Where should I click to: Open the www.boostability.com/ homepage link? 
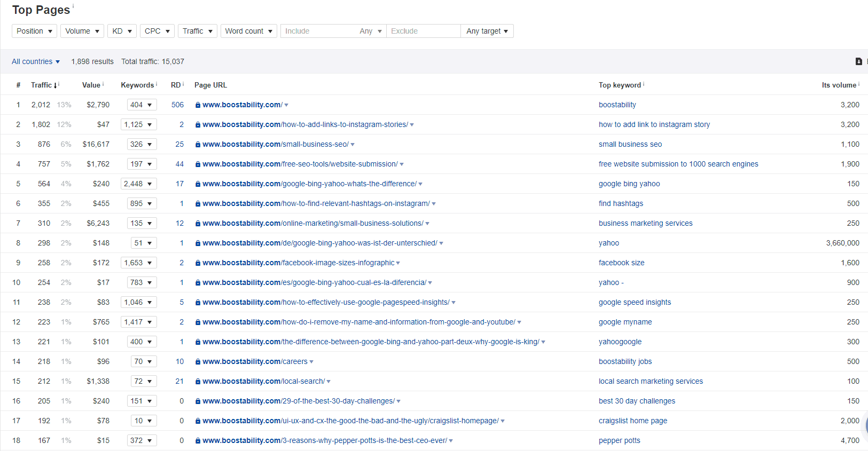pos(243,105)
